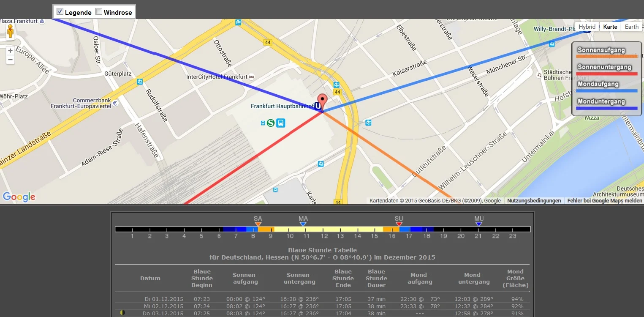Select the Karte map type
The height and width of the screenshot is (317, 644).
pyautogui.click(x=610, y=27)
